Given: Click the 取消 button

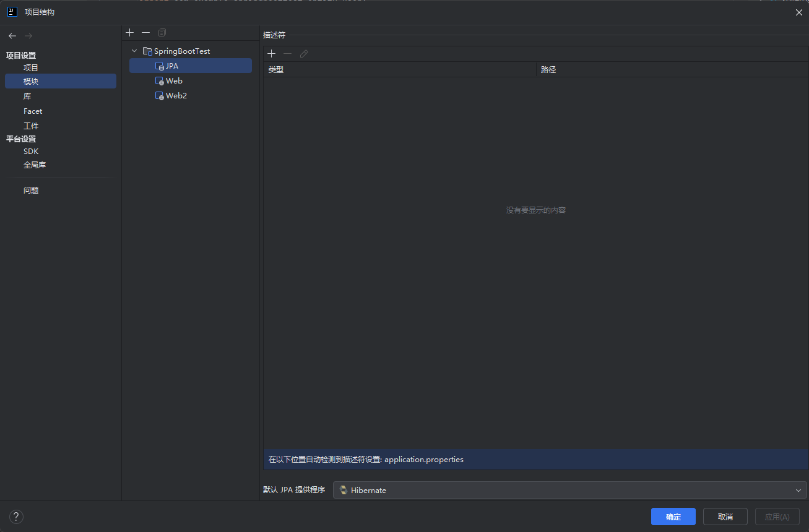Looking at the screenshot, I should [x=725, y=517].
